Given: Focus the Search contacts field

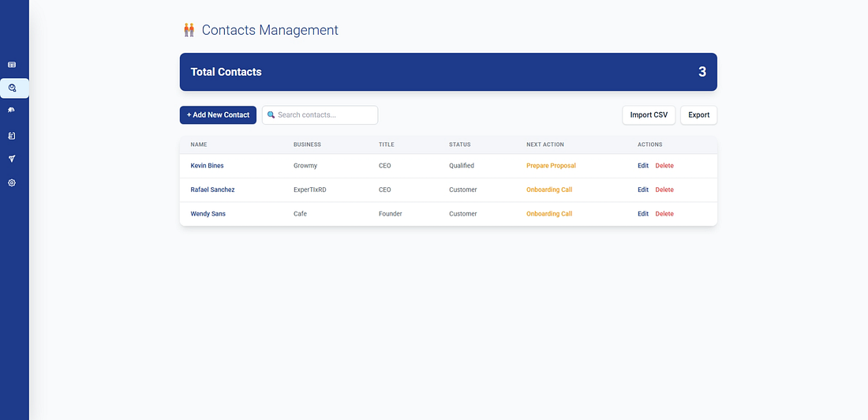Looking at the screenshot, I should tap(320, 114).
